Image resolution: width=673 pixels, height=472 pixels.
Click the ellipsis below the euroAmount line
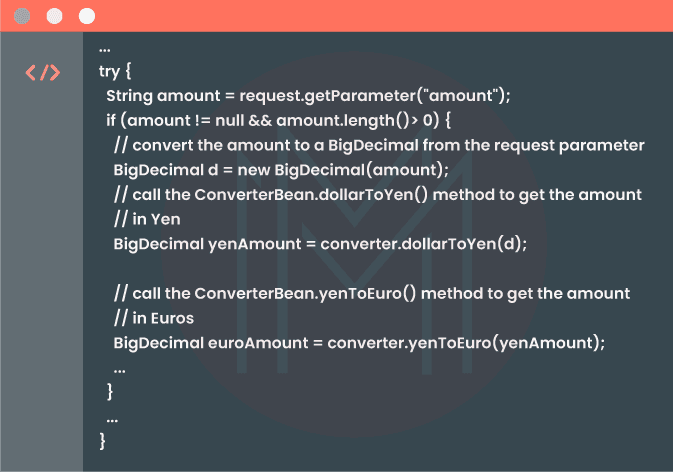coord(120,368)
